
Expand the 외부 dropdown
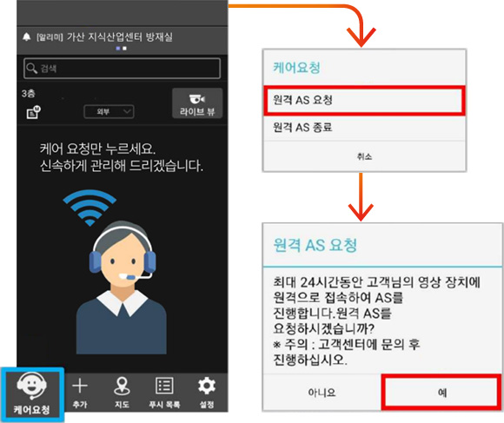pos(109,111)
